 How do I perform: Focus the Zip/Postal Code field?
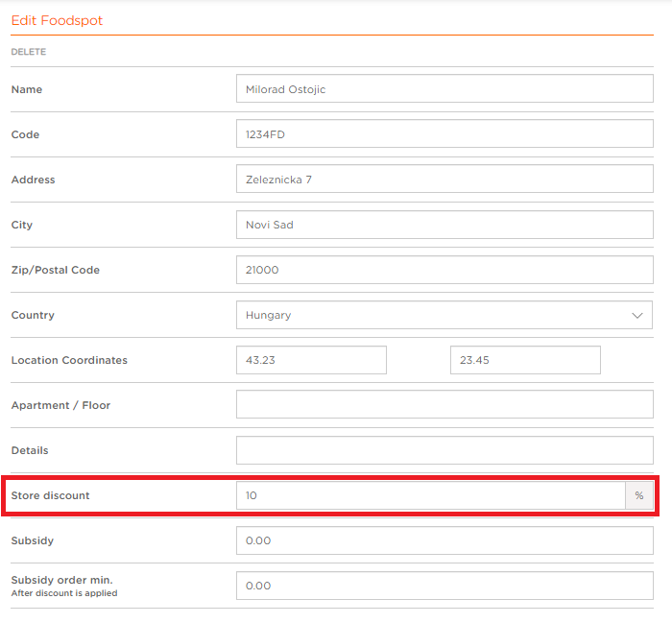444,270
